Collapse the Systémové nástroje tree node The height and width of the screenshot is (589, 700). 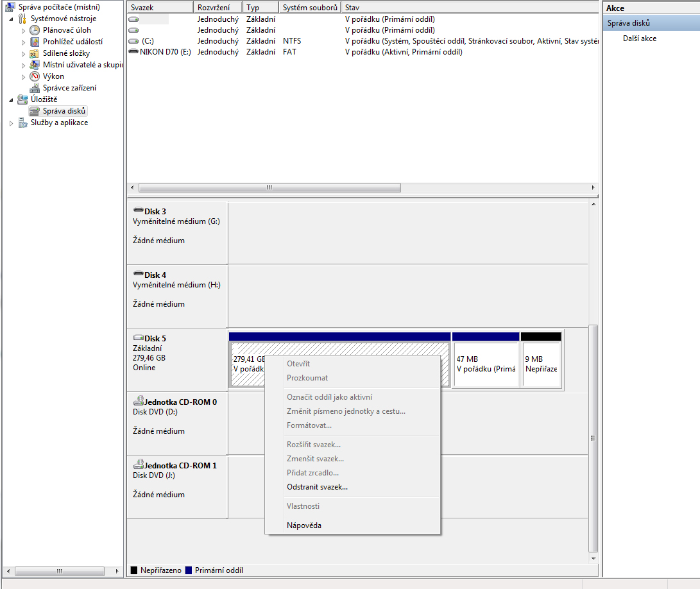point(11,19)
